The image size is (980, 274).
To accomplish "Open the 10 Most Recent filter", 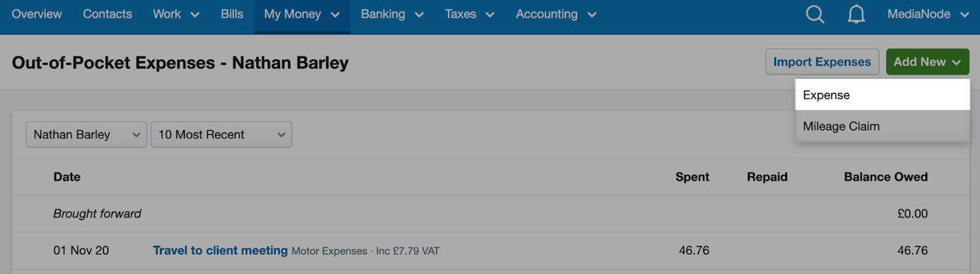I will click(x=221, y=135).
